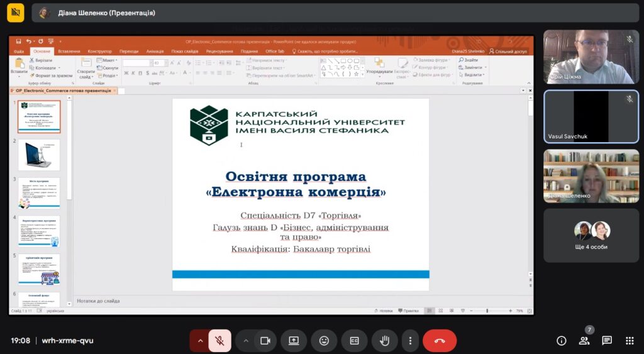Switch to the Вставлення ribbon tab
Image resolution: width=644 pixels, height=354 pixels.
69,52
